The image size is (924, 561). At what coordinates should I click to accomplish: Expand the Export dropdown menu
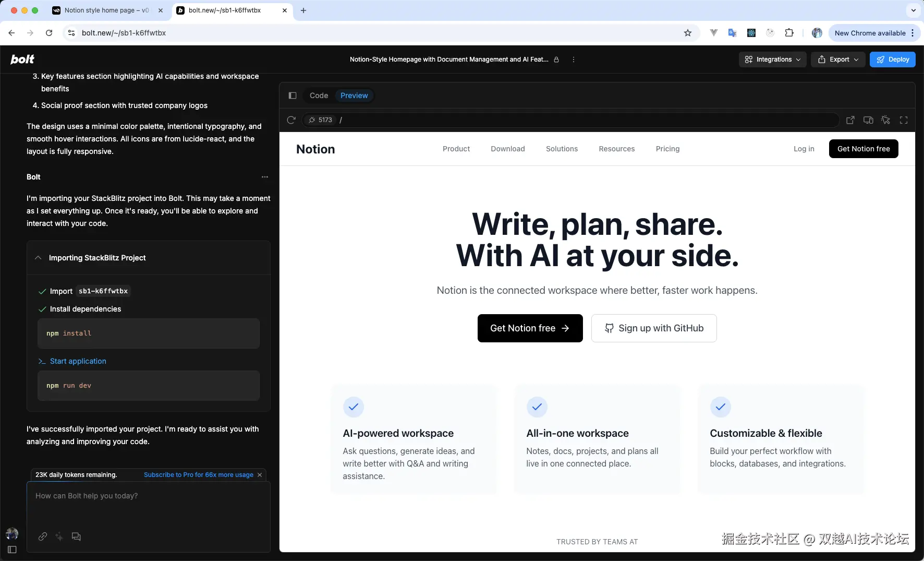click(x=837, y=59)
